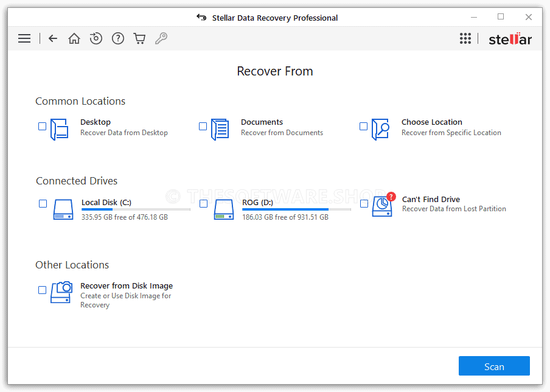Maximize the Stellar window
The height and width of the screenshot is (392, 550).
click(501, 17)
